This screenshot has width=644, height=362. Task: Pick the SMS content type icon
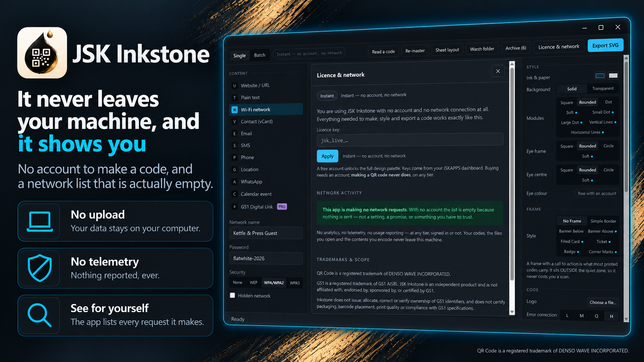coord(235,146)
